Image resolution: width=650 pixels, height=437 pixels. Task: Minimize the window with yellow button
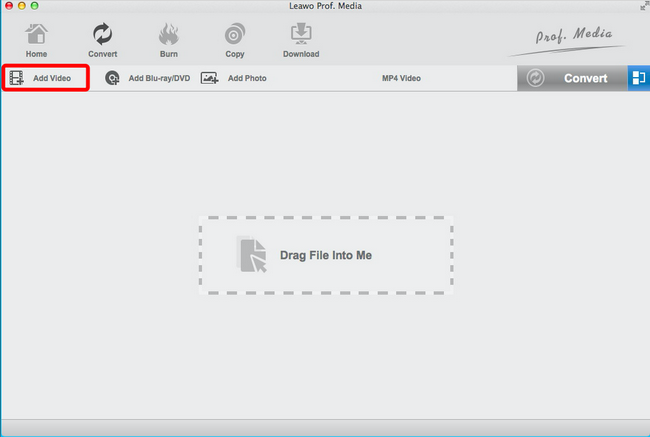[x=22, y=6]
